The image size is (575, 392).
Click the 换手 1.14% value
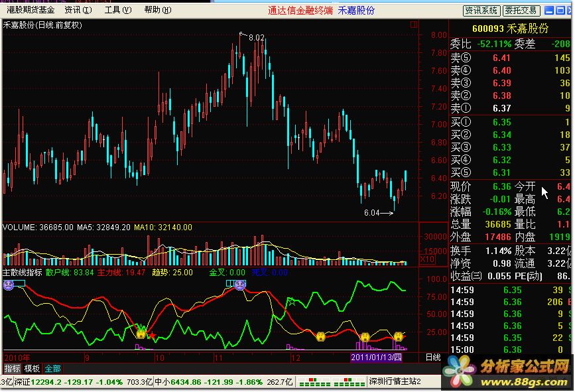(498, 251)
